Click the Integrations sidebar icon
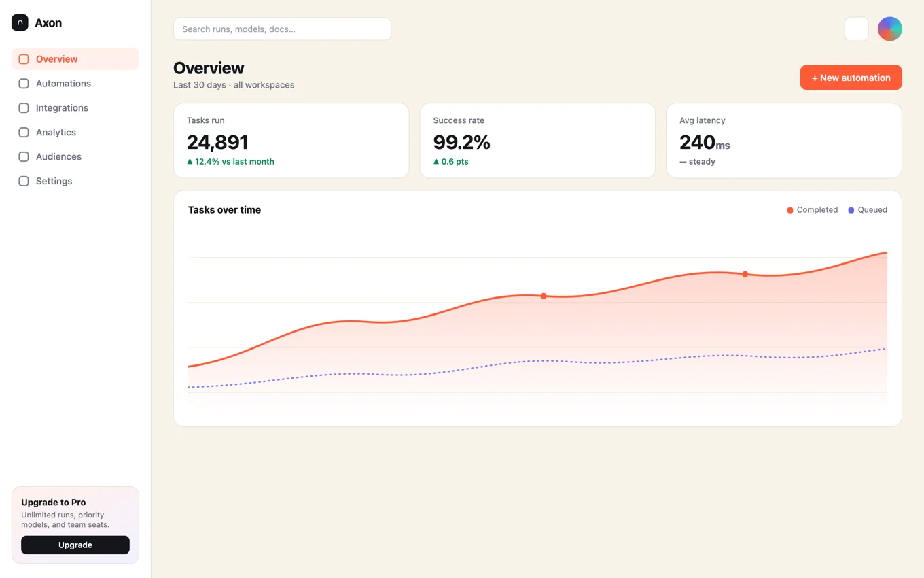The height and width of the screenshot is (578, 924). click(24, 108)
